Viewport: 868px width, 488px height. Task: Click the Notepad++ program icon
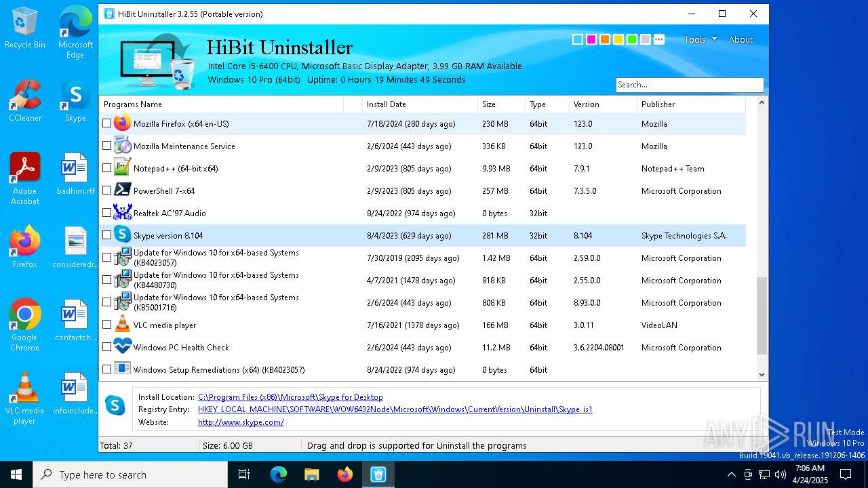[x=122, y=168]
